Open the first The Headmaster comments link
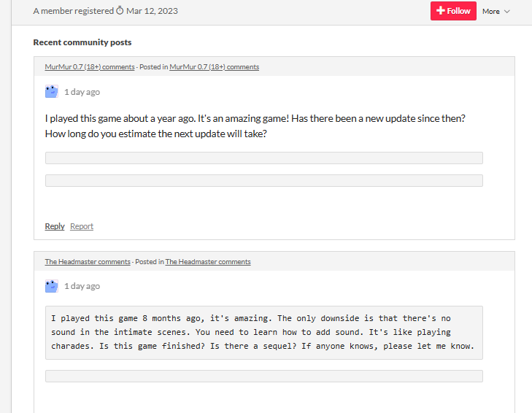Viewport: 532px width, 413px height. [x=88, y=262]
